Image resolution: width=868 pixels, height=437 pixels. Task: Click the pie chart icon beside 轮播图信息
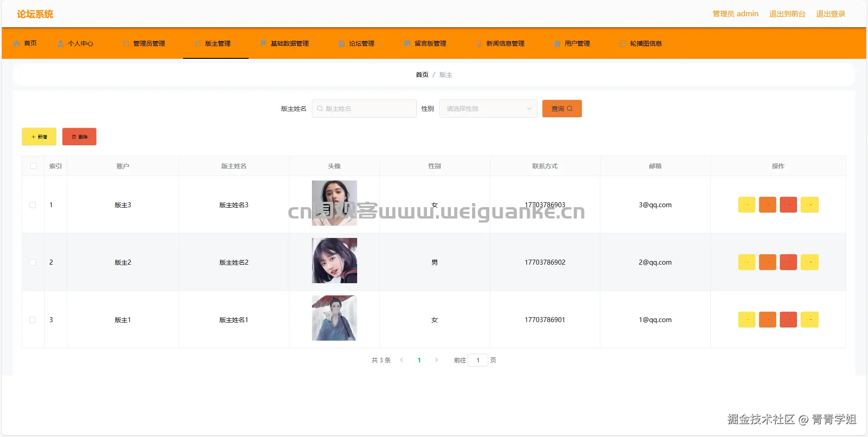pos(623,43)
